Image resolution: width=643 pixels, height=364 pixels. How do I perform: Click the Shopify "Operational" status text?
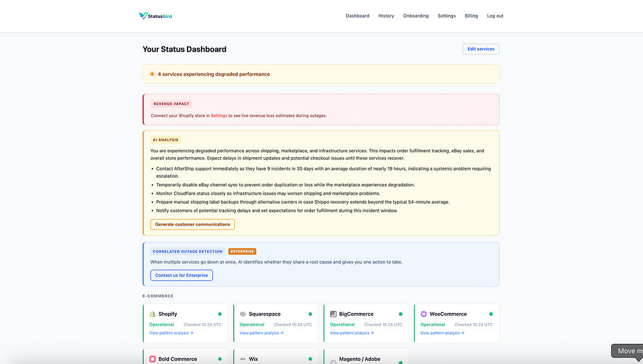tap(162, 325)
